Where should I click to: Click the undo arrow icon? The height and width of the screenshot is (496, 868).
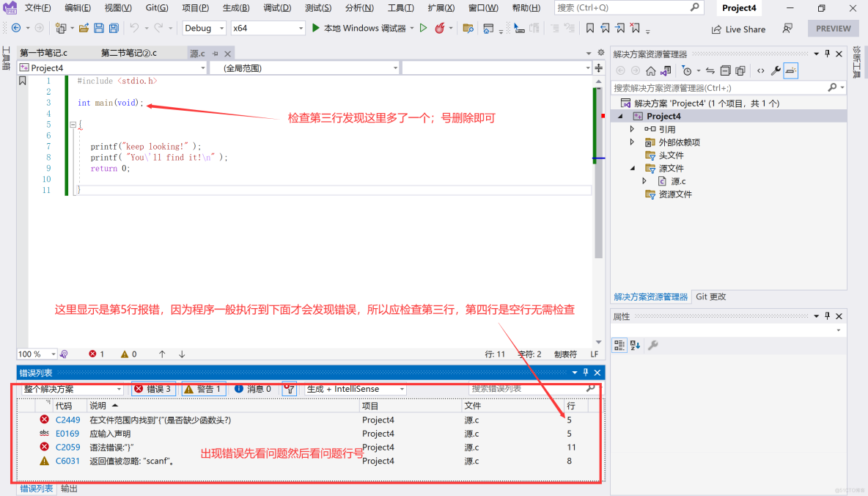coord(134,28)
